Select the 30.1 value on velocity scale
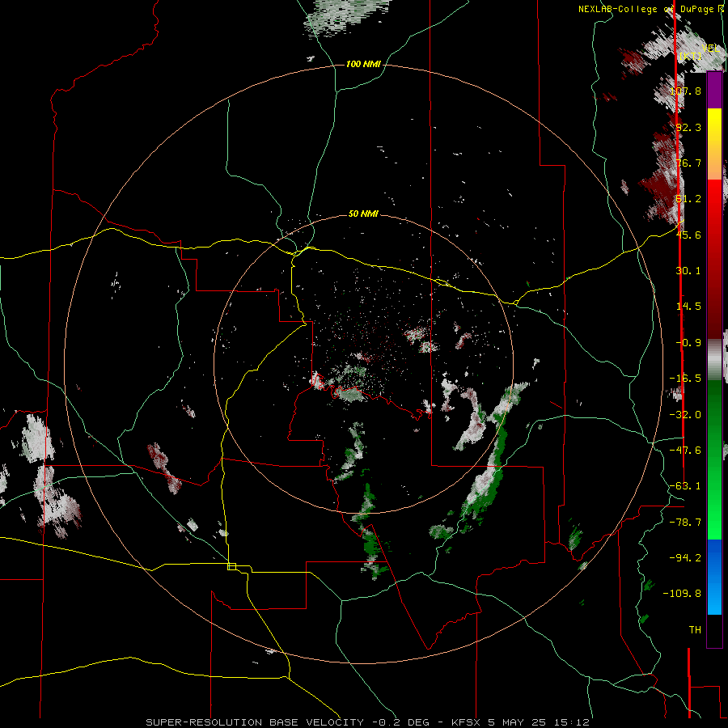The width and height of the screenshot is (728, 728). pyautogui.click(x=688, y=271)
